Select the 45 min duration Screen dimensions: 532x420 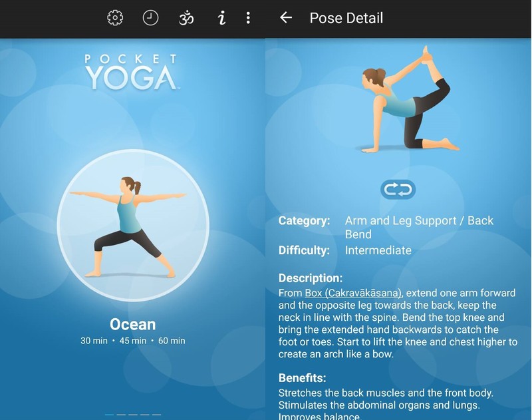pos(132,341)
